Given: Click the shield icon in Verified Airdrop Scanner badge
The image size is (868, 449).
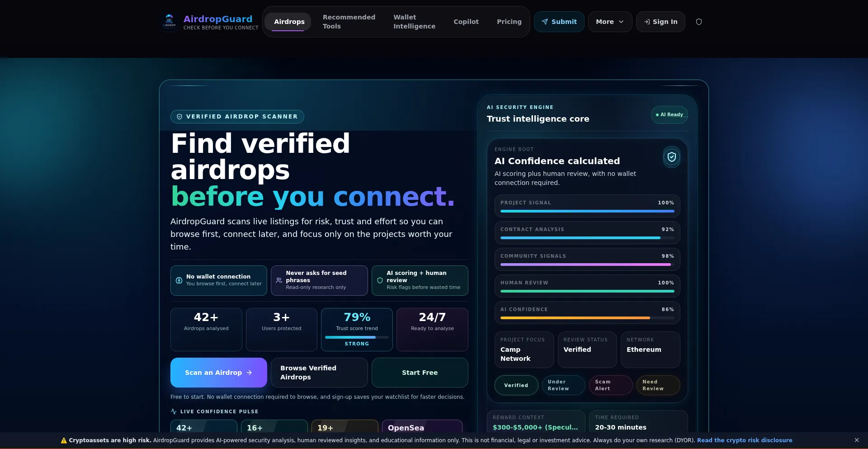Looking at the screenshot, I should point(179,117).
